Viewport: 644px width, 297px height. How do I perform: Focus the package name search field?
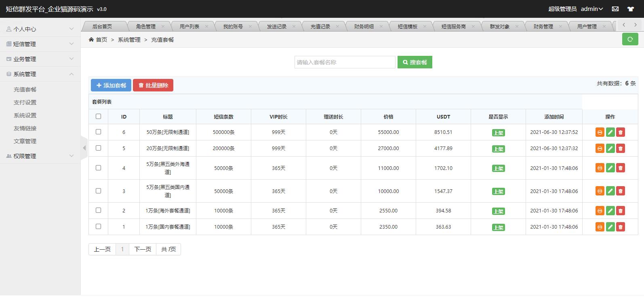[345, 62]
